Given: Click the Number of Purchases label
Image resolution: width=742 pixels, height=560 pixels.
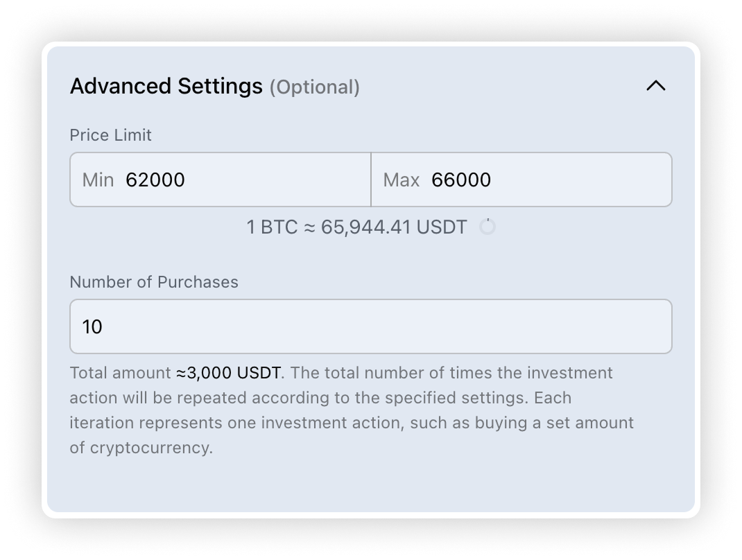Looking at the screenshot, I should (x=154, y=282).
